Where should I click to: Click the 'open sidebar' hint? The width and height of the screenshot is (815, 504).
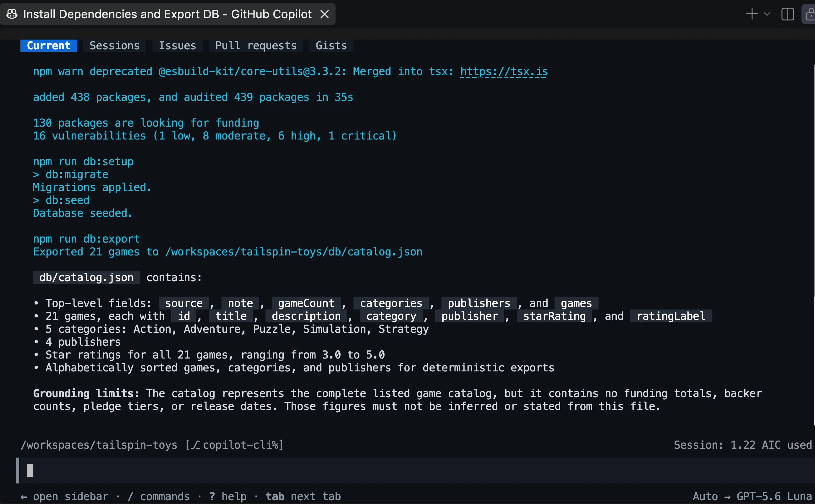pyautogui.click(x=64, y=496)
